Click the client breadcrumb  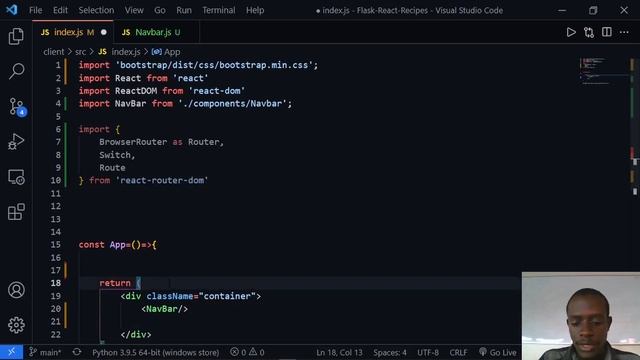[x=53, y=52]
